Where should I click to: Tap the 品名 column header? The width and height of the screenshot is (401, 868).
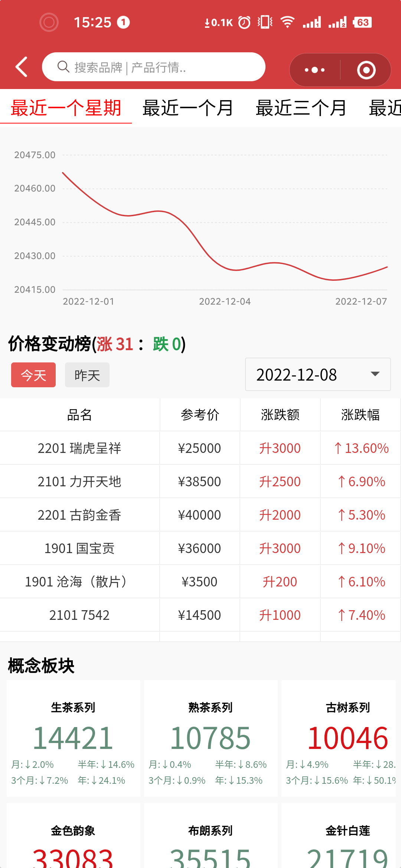click(x=79, y=415)
